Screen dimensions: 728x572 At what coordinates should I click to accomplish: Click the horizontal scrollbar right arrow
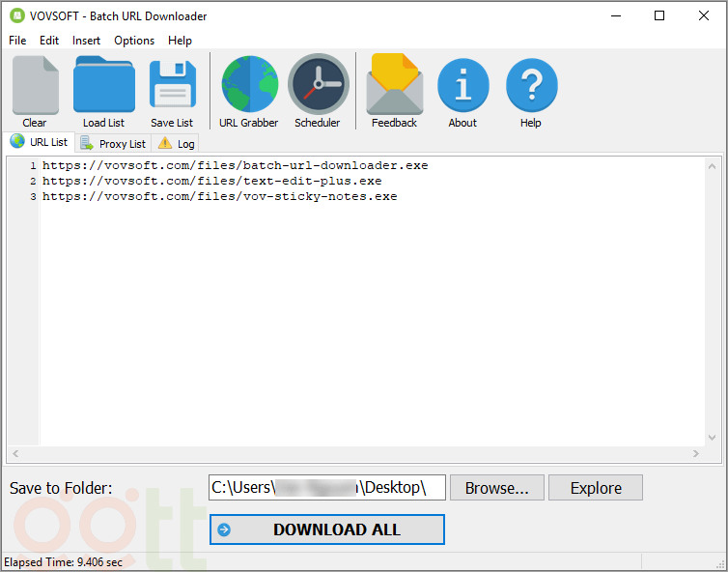click(696, 454)
